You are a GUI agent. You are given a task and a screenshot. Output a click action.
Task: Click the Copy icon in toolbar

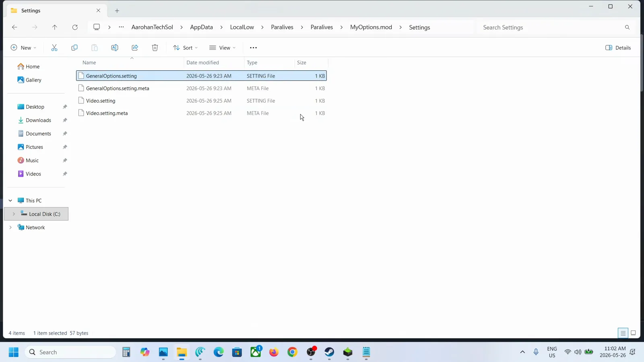74,47
